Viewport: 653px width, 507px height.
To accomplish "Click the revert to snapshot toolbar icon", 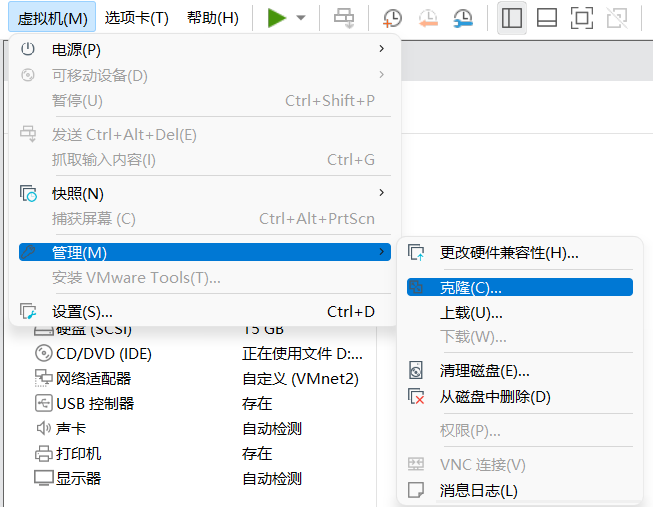I will tap(428, 18).
